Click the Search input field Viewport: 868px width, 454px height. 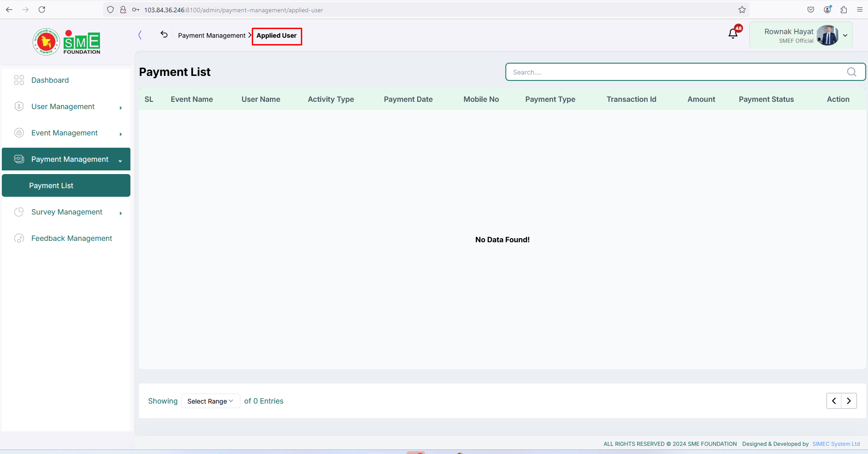coord(685,72)
